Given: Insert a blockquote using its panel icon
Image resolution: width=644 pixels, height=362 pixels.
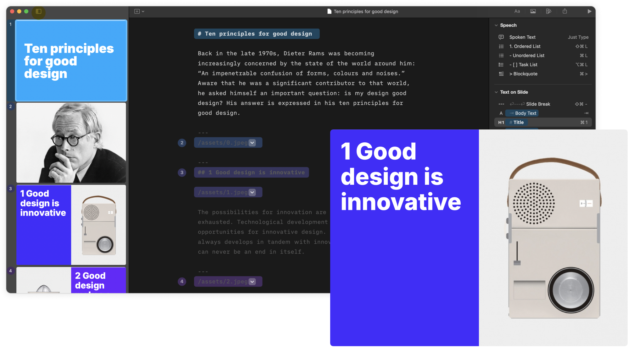Looking at the screenshot, I should pos(501,74).
